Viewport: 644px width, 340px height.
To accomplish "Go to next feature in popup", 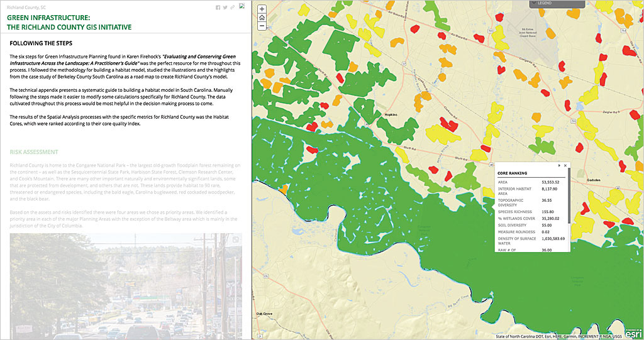I will 559,165.
